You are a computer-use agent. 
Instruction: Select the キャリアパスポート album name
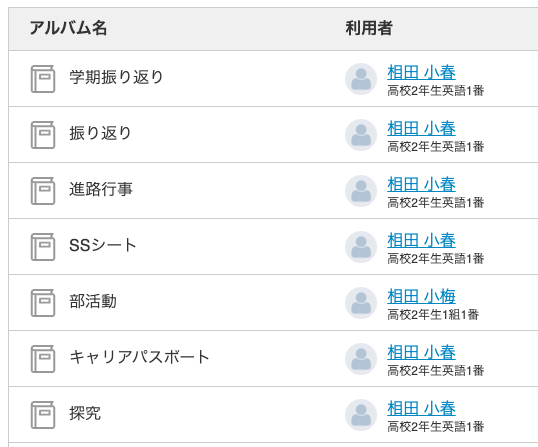point(139,357)
